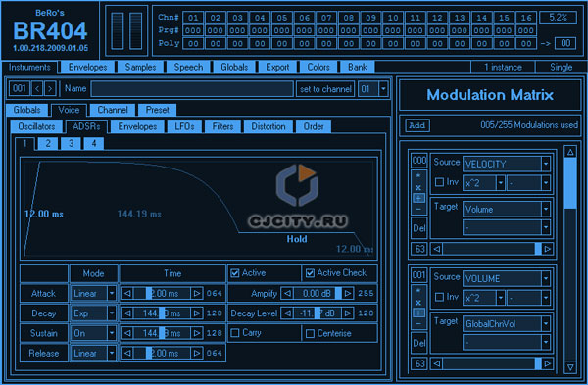Open the LFOs tab

[x=184, y=126]
